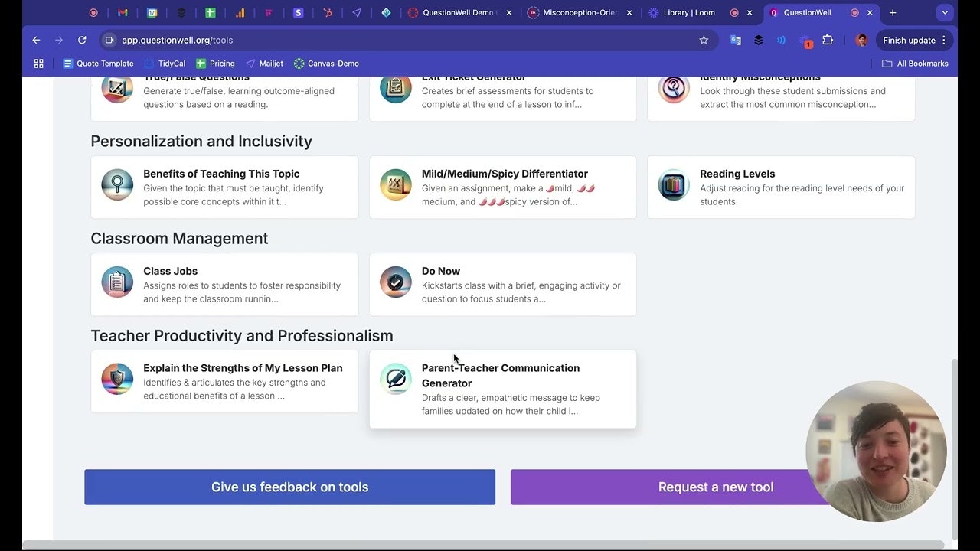Click the Exit Ticket Generator icon

[396, 89]
